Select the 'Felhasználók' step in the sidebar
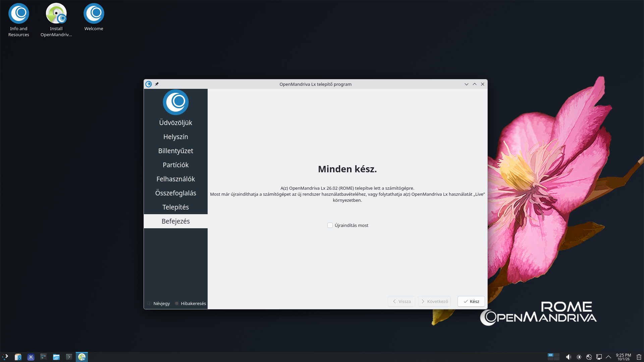Screen dimensions: 644x362 (176, 179)
